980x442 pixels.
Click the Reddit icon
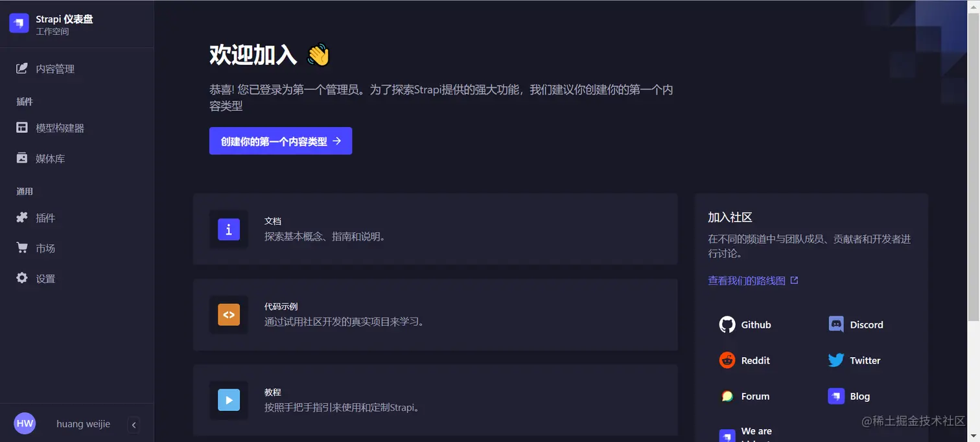[727, 360]
